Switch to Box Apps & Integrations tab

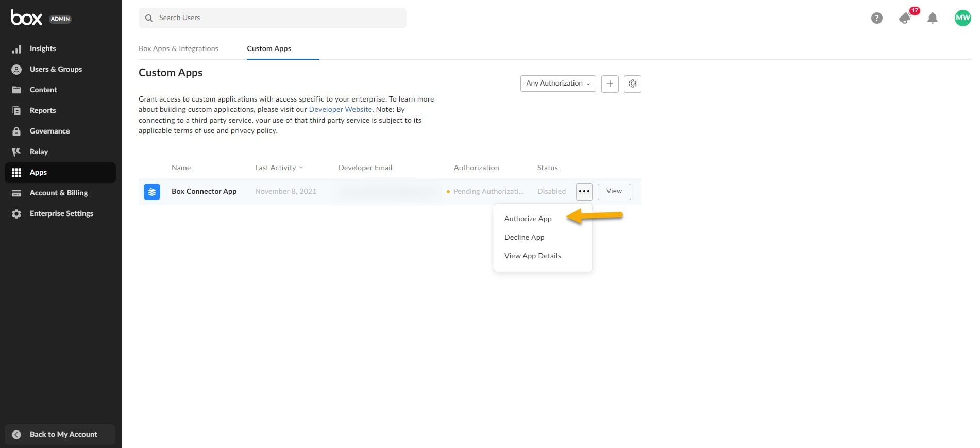click(178, 48)
